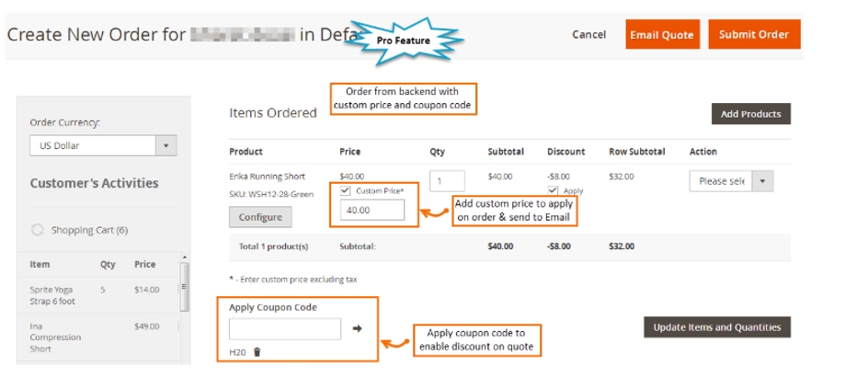The height and width of the screenshot is (389, 868).
Task: Expand the Action 'Please select' dropdown
Action: tap(731, 181)
